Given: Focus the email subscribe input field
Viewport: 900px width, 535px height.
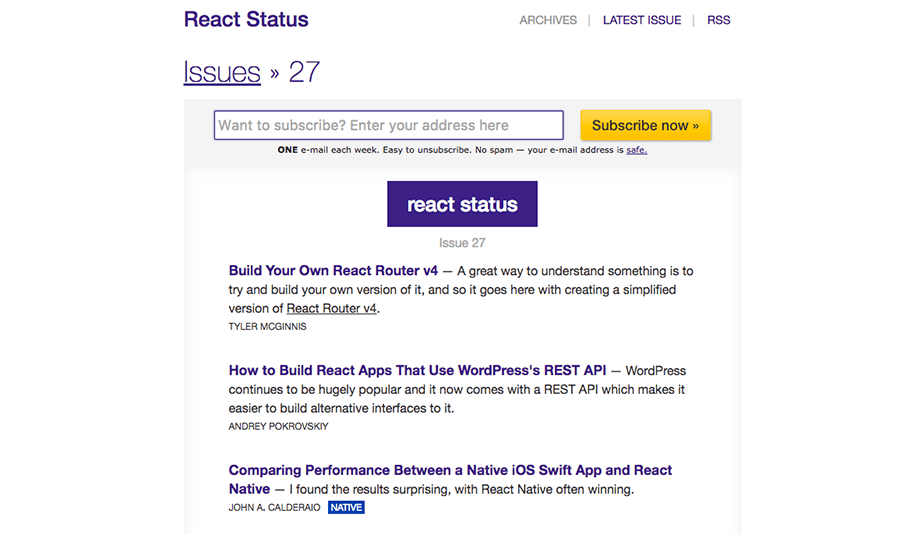Looking at the screenshot, I should click(389, 125).
